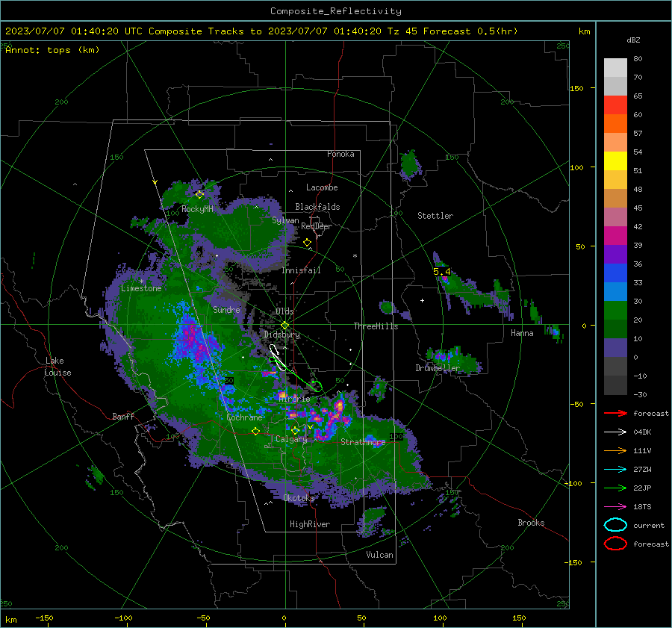
Task: Click the 'dBZ' legend heading
Action: click(633, 40)
